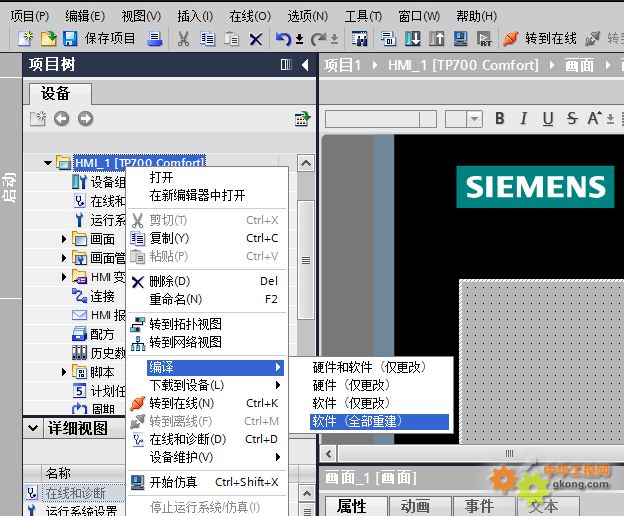Click the project tree column view icon
The height and width of the screenshot is (516, 624).
pyautogui.click(x=286, y=64)
